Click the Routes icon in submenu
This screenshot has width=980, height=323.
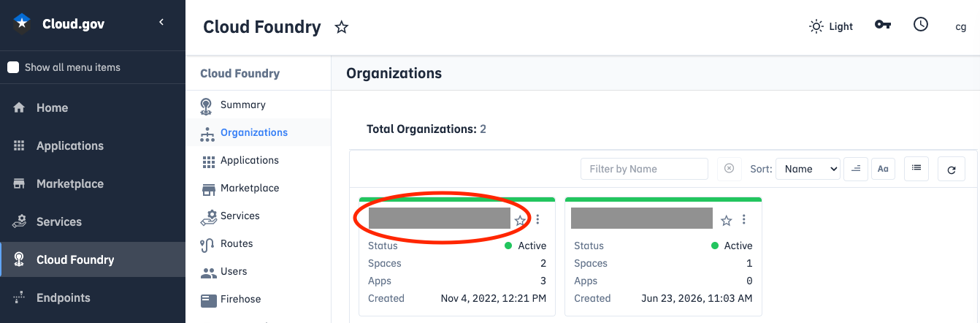(207, 245)
